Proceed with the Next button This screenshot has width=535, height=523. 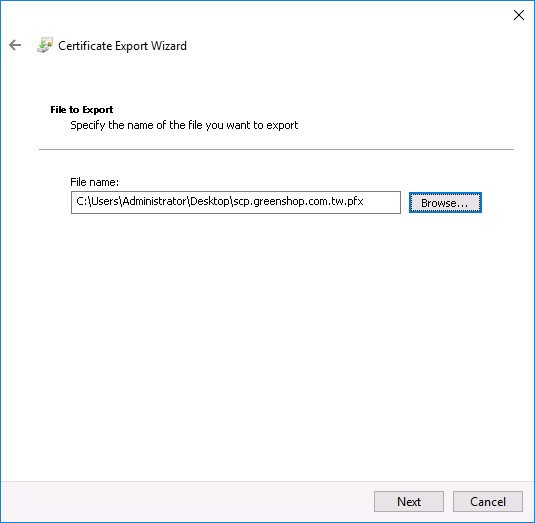coord(409,502)
